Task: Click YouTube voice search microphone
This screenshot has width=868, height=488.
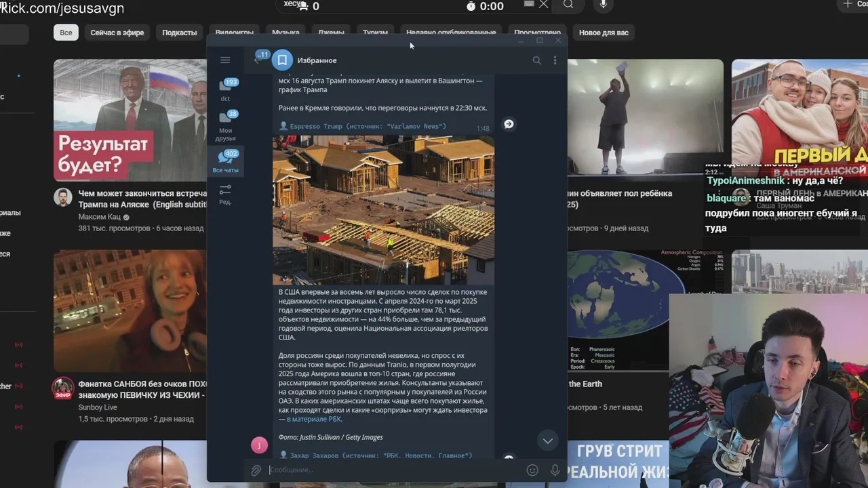Action: [603, 5]
